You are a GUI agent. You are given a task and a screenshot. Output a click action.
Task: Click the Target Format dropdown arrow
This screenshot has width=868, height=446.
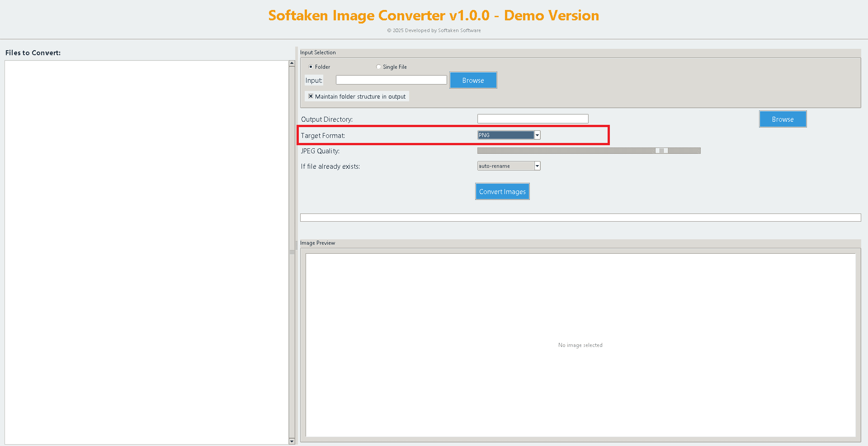coord(538,135)
